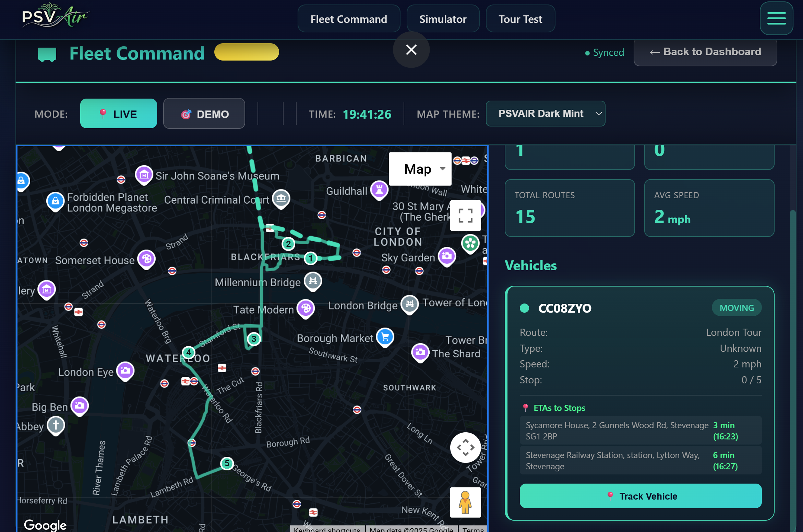Click the Tate Modern marker icon
This screenshot has height=532, width=803.
pyautogui.click(x=306, y=309)
